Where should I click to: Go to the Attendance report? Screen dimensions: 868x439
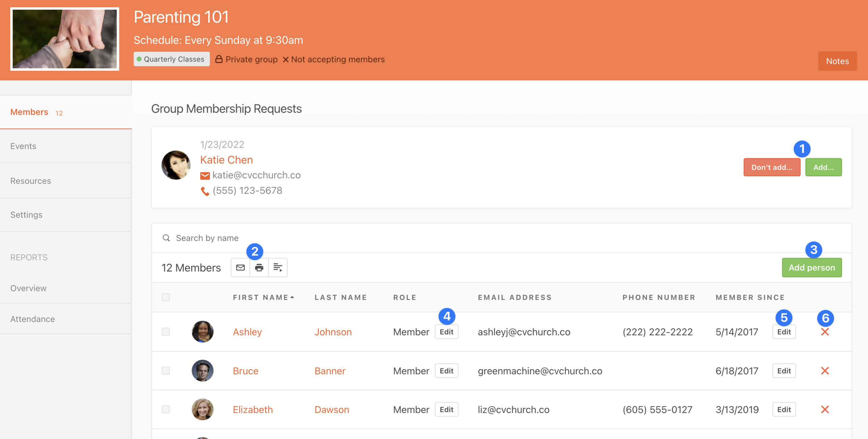33,319
